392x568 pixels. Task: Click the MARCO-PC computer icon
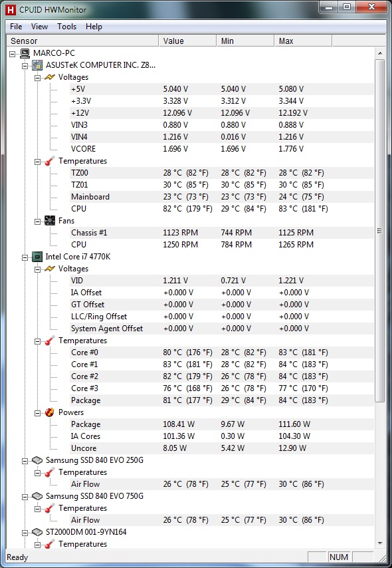click(x=25, y=53)
